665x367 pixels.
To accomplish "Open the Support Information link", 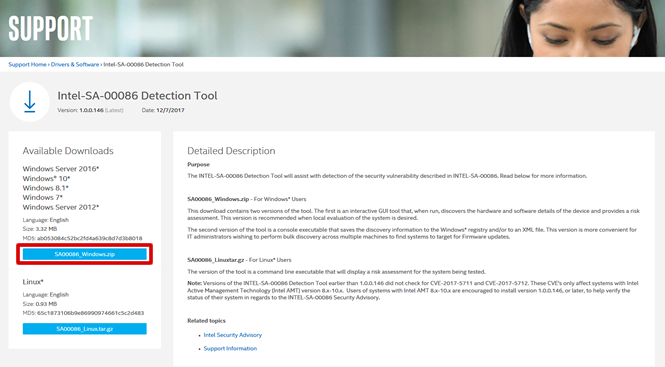I will [x=230, y=348].
